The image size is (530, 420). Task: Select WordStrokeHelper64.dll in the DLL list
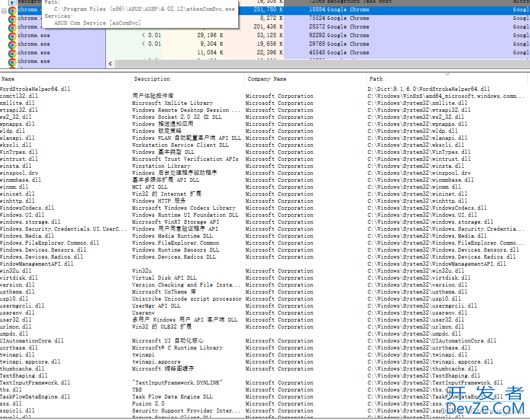265,89
